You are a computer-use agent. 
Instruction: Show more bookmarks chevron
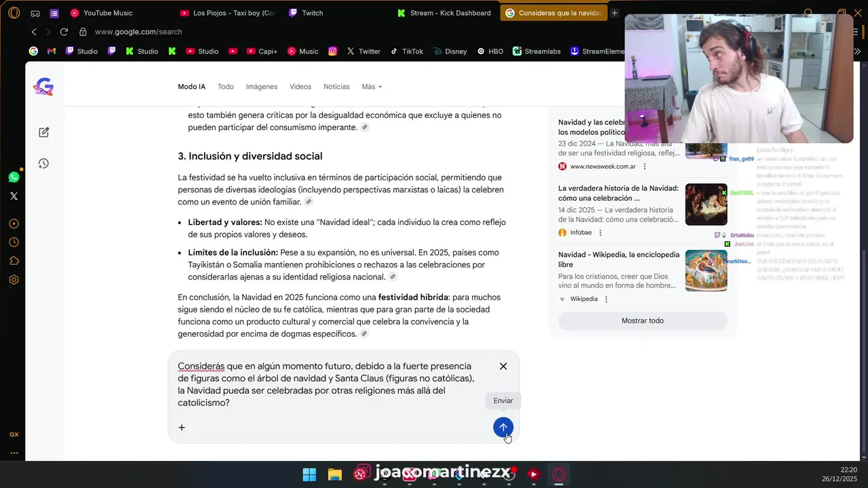(857, 51)
